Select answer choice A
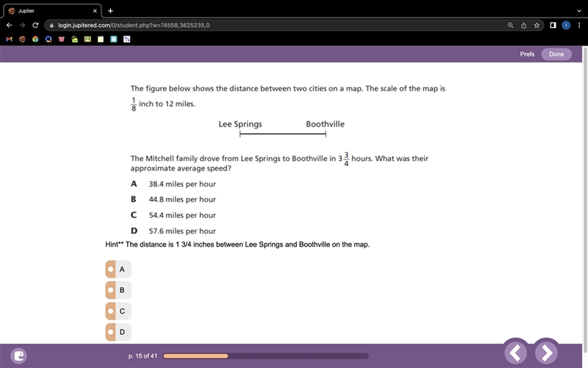588x368 pixels. point(118,269)
